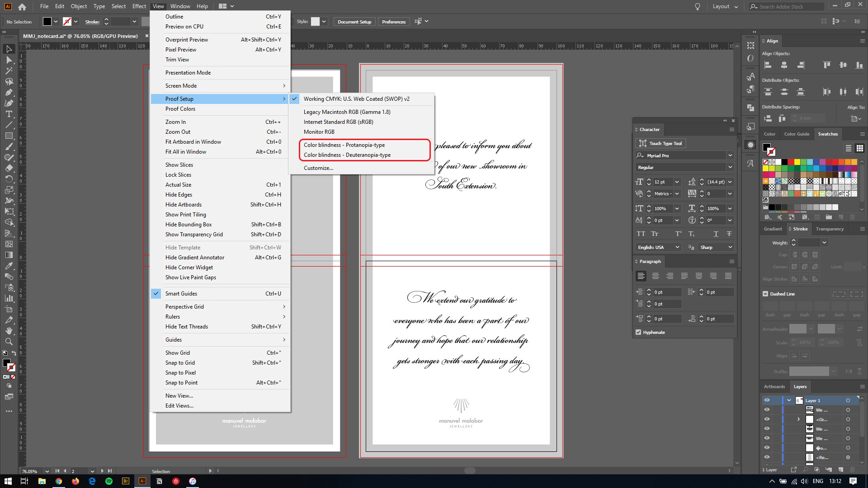Click the Align Left icon in Paragraph panel

[x=640, y=276]
